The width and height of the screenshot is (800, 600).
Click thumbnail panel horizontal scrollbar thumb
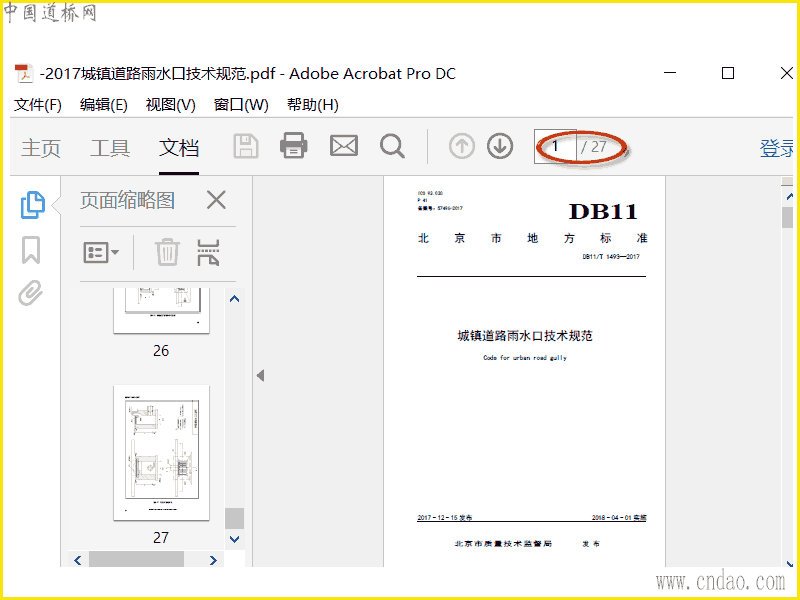point(136,559)
